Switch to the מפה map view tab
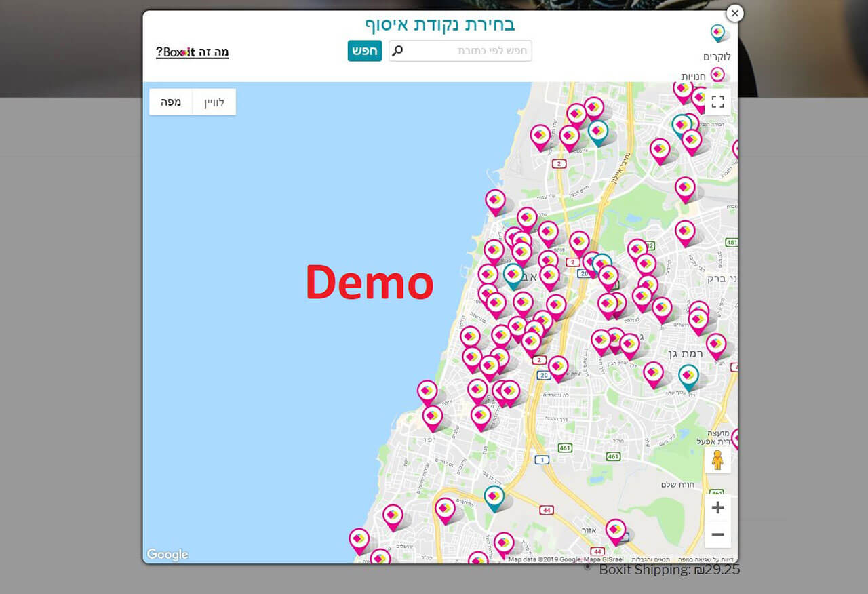Viewport: 868px width, 594px height. [x=171, y=102]
